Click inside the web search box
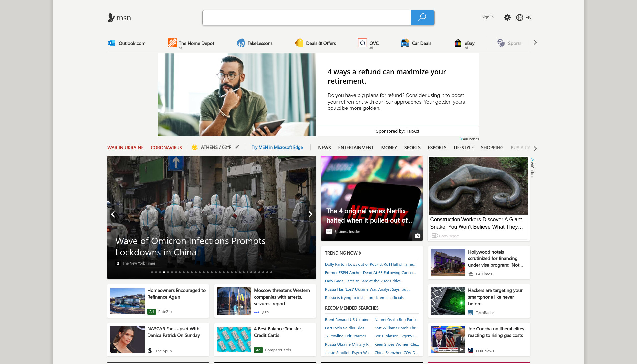637x364 pixels. tap(307, 18)
